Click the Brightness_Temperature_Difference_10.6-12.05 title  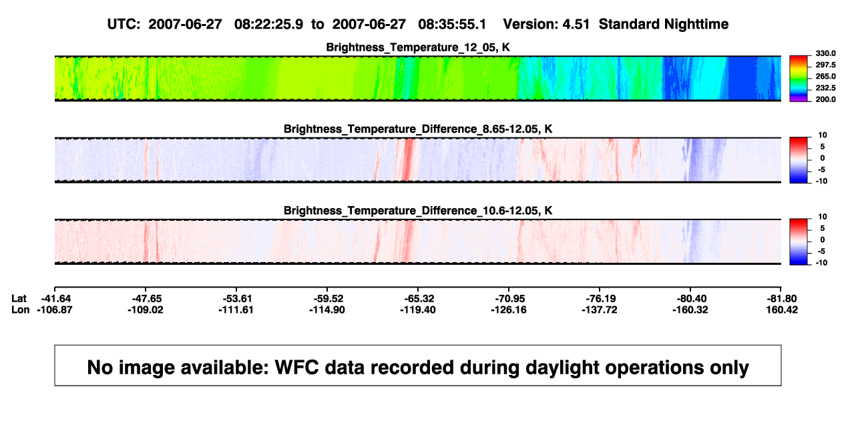coord(418,210)
